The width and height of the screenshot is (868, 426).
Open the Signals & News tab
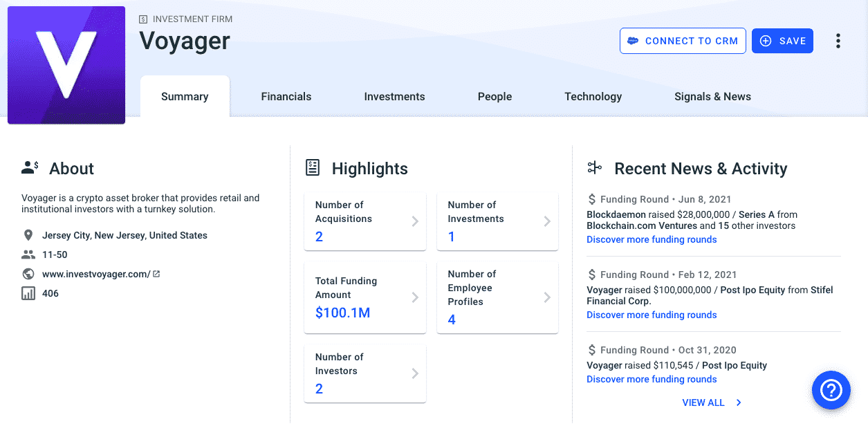(712, 96)
